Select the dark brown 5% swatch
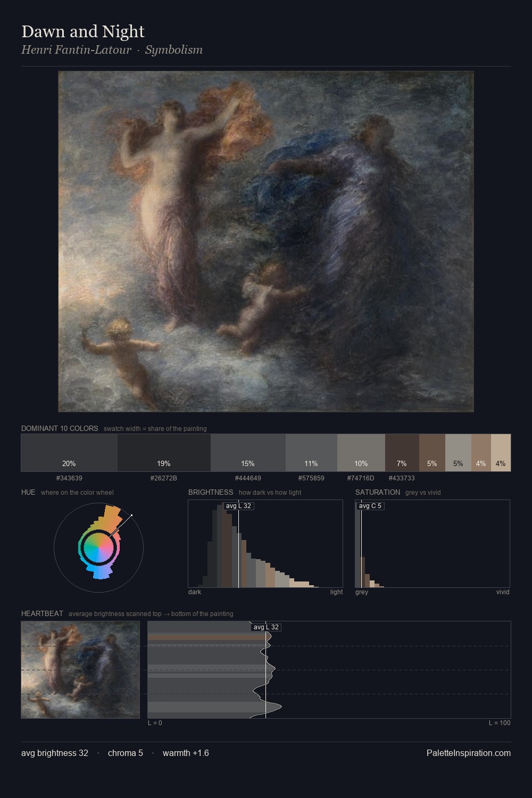Viewport: 532px width, 798px height. (x=432, y=453)
